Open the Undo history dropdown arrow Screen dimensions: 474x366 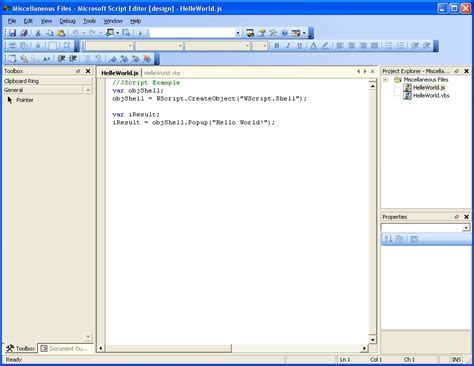[83, 33]
